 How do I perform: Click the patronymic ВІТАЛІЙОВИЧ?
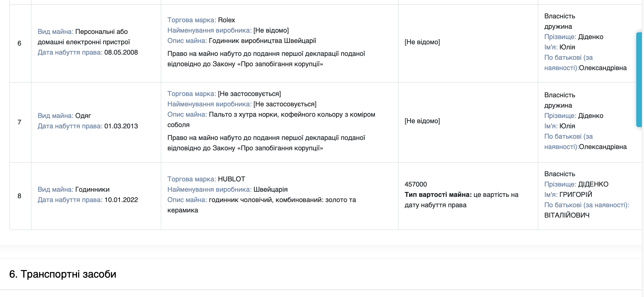(567, 215)
